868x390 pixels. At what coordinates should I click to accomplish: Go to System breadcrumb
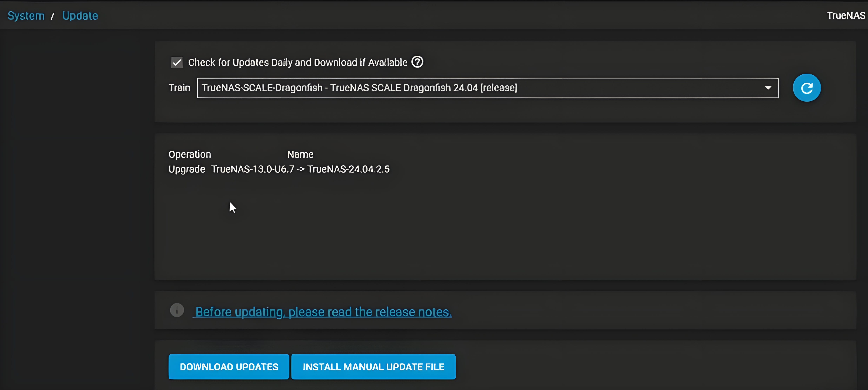(26, 16)
